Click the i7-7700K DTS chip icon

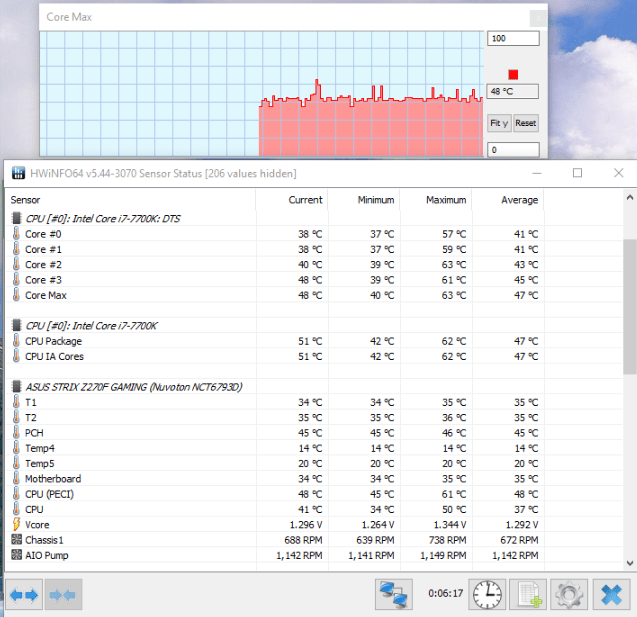[x=17, y=218]
